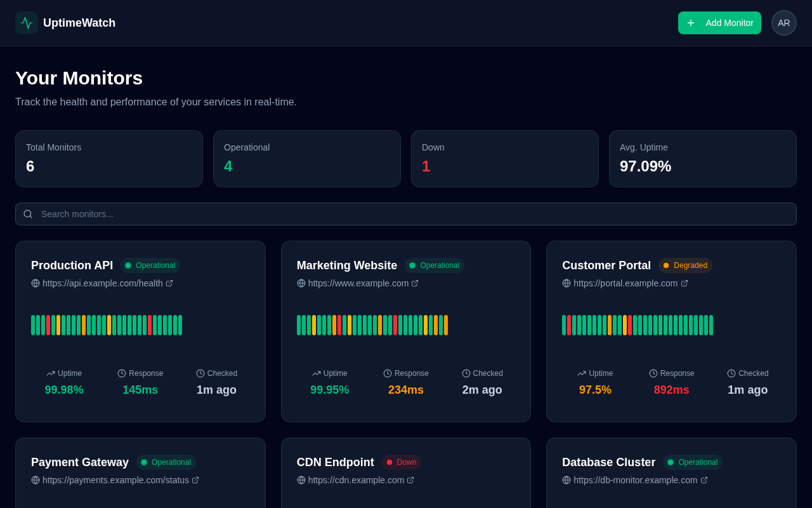812x508 pixels.
Task: Click the Down badge on CDN Endpoint
Action: click(x=401, y=462)
